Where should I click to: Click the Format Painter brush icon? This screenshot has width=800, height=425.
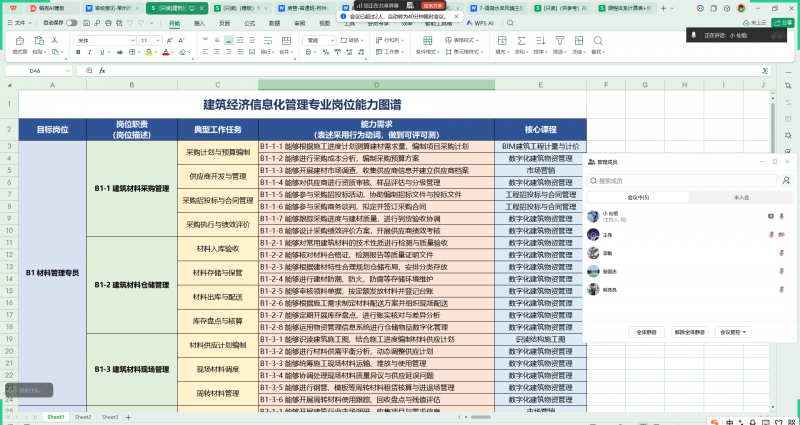[x=19, y=41]
